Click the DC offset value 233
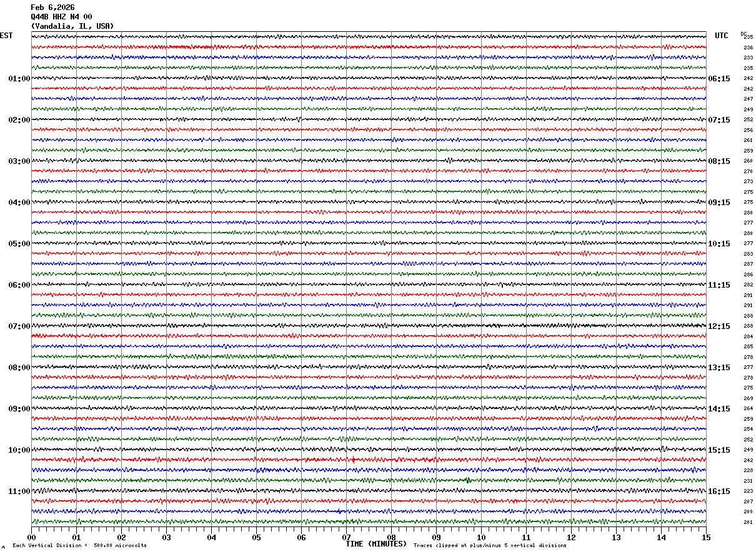756x554 pixels. [748, 58]
